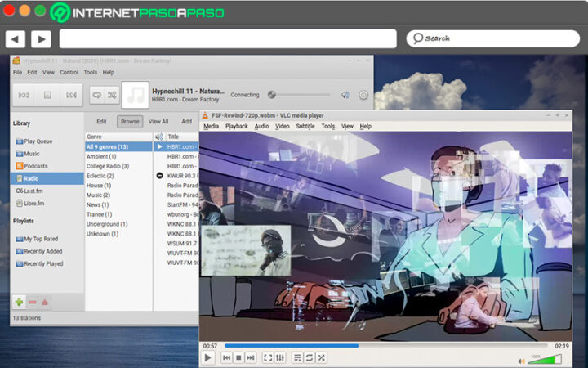The height and width of the screenshot is (368, 588).
Task: Click the eject icon in Rhythmbox sidebar
Action: tap(44, 303)
